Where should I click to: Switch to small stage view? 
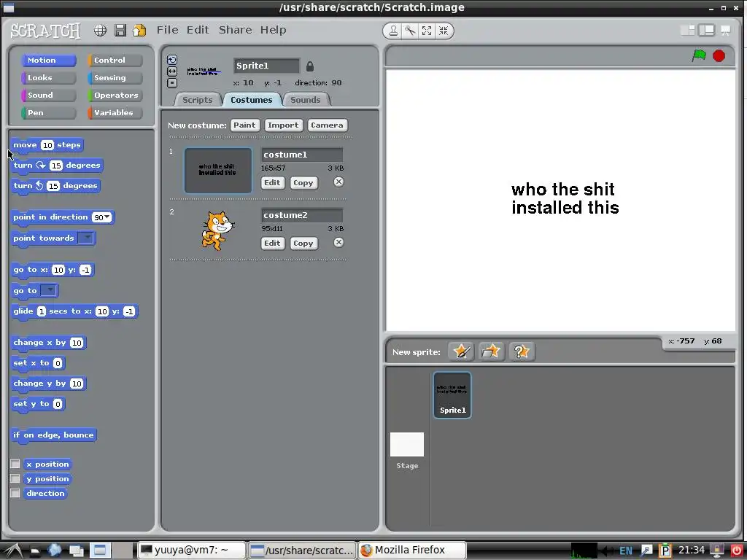click(688, 31)
